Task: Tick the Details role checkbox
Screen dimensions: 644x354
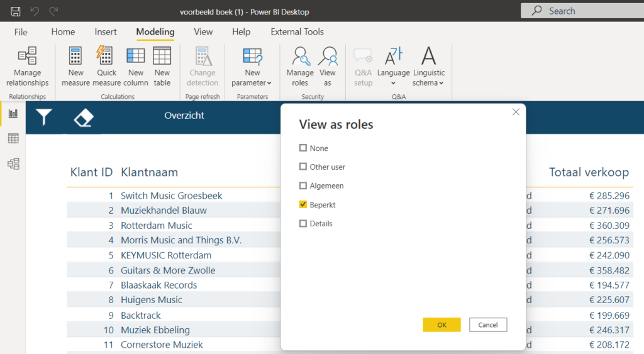Action: coord(303,224)
